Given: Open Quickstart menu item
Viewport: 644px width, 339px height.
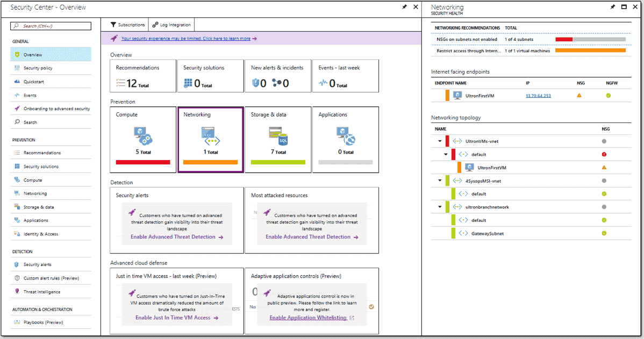Looking at the screenshot, I should [51, 82].
